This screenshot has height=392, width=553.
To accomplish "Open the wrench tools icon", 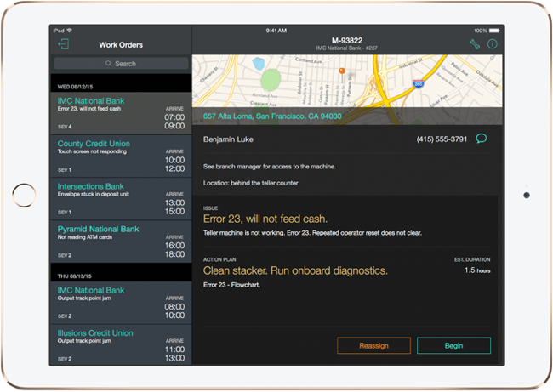I will [475, 44].
